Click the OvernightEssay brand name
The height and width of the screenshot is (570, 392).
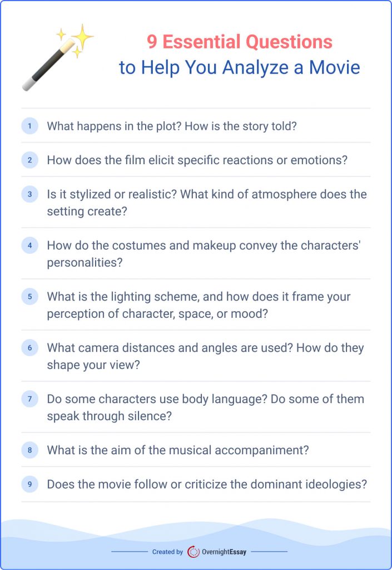click(224, 552)
